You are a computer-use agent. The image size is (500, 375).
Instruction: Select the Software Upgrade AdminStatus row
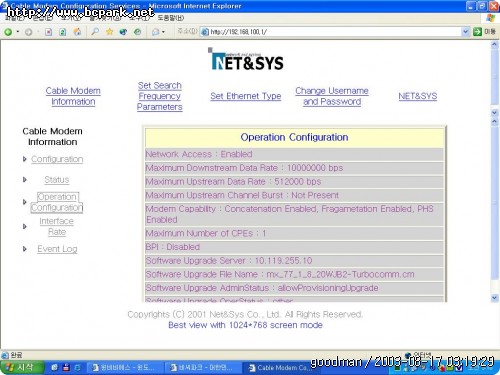coord(294,288)
